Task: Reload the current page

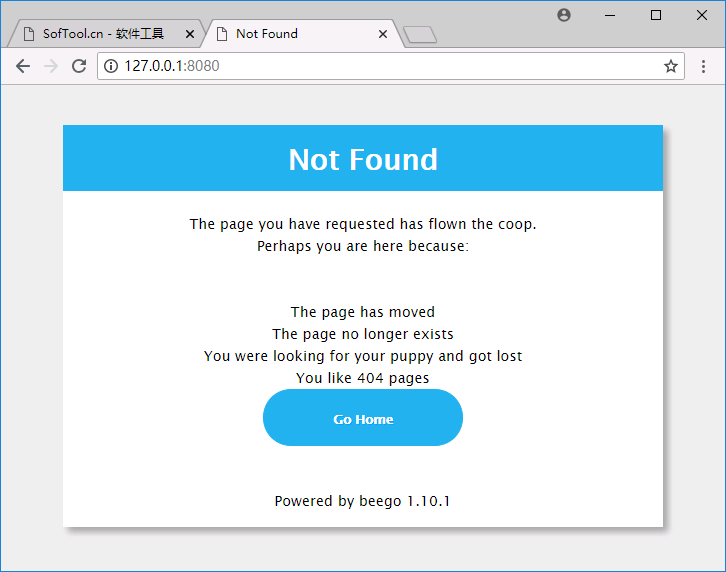Action: (79, 66)
